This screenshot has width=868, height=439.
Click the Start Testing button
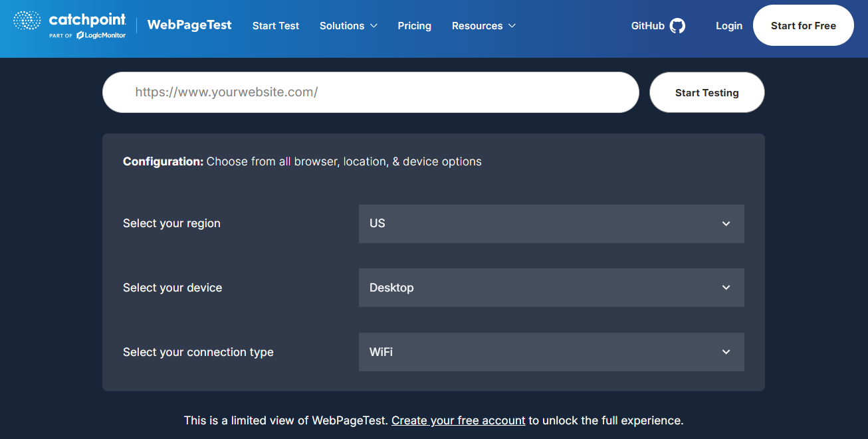(x=707, y=92)
